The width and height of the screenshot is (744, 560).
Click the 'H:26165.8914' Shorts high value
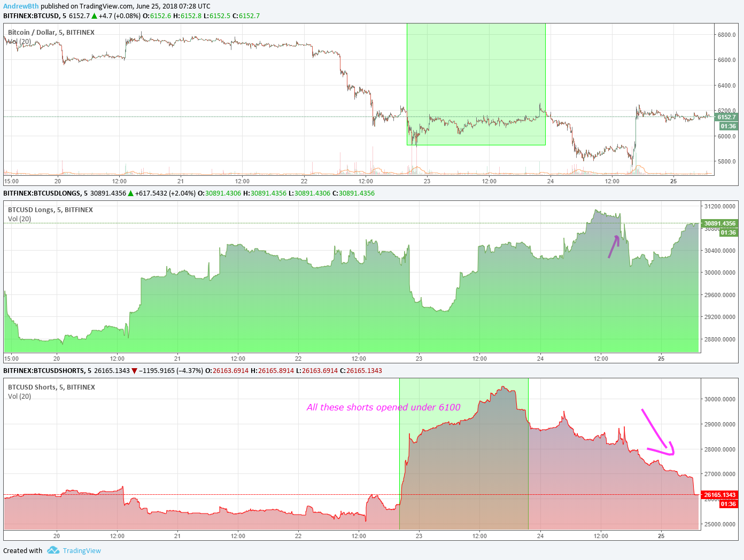click(273, 370)
